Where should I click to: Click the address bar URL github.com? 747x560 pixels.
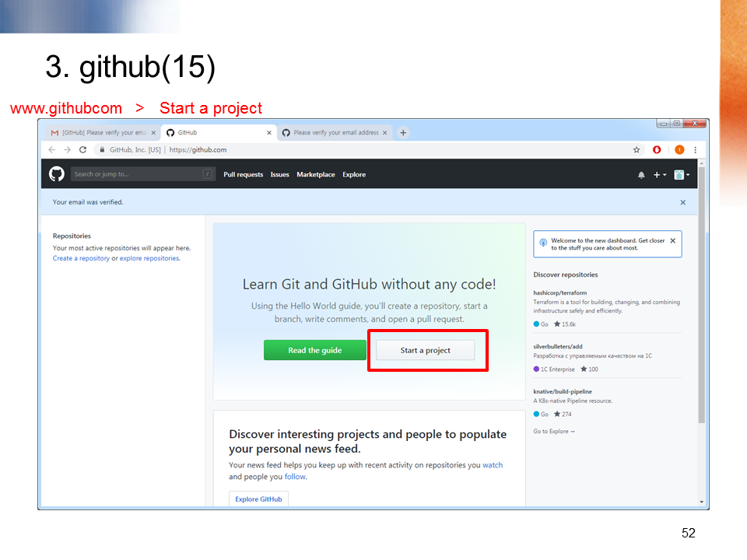click(x=198, y=149)
